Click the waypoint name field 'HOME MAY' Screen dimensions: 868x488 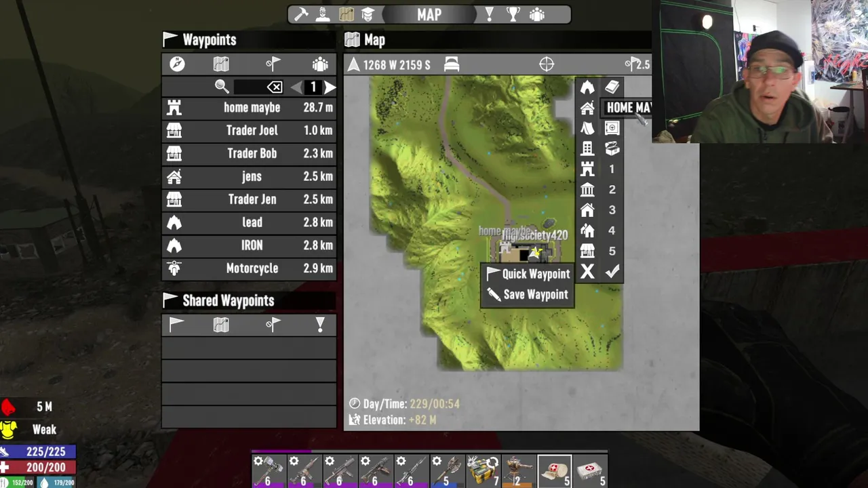pos(627,107)
